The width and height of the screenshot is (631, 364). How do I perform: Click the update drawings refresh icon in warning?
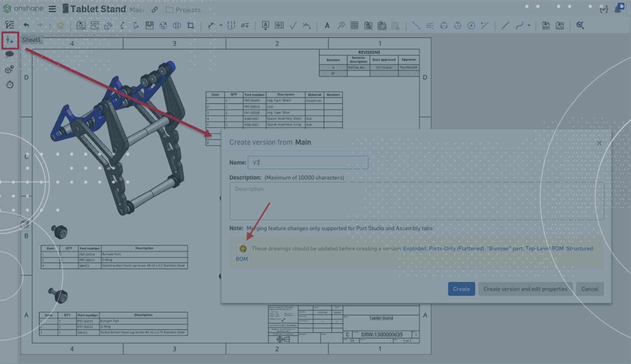(x=243, y=248)
